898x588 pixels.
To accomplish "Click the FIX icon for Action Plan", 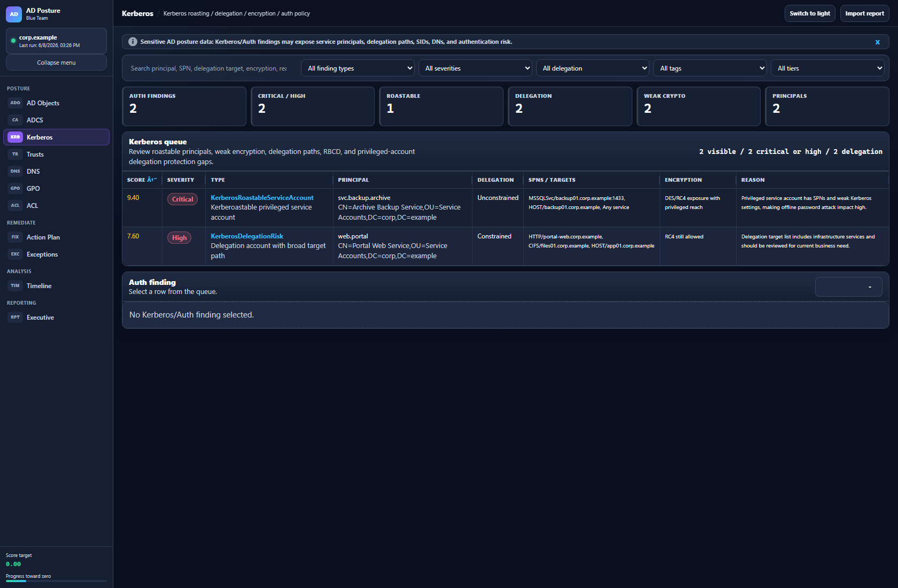I will [x=15, y=237].
